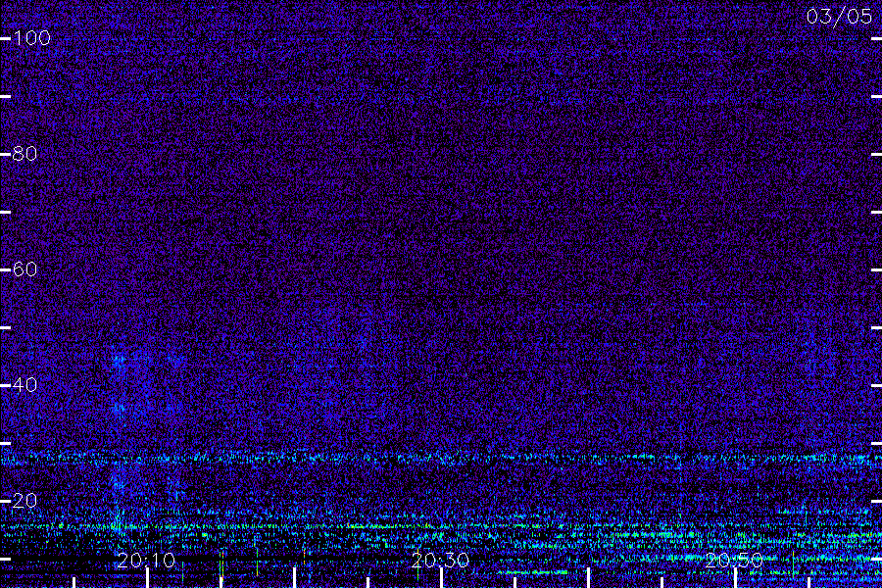This screenshot has height=588, width=882.
Task: Click the 20 frequency axis label
Action: pos(24,500)
